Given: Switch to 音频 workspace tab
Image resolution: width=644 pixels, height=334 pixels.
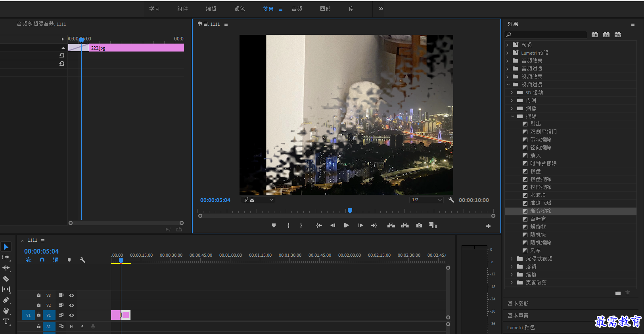Looking at the screenshot, I should [297, 9].
